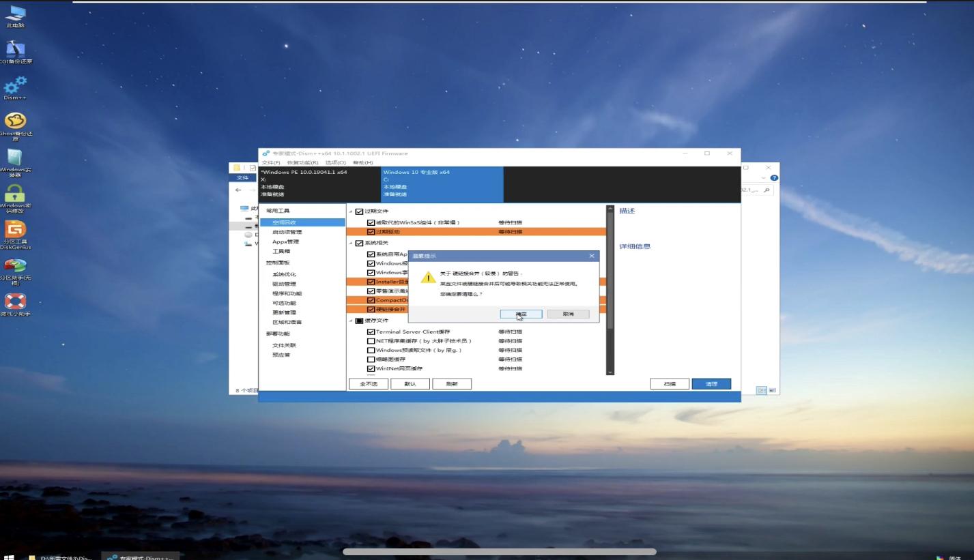Uncheck WinINet网页缓存 checkbox
Image resolution: width=974 pixels, height=560 pixels.
[x=371, y=368]
